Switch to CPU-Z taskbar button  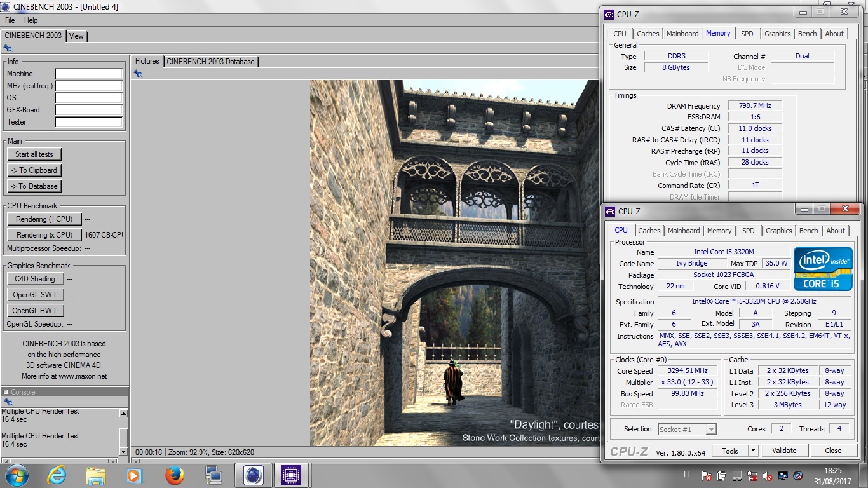(x=292, y=475)
